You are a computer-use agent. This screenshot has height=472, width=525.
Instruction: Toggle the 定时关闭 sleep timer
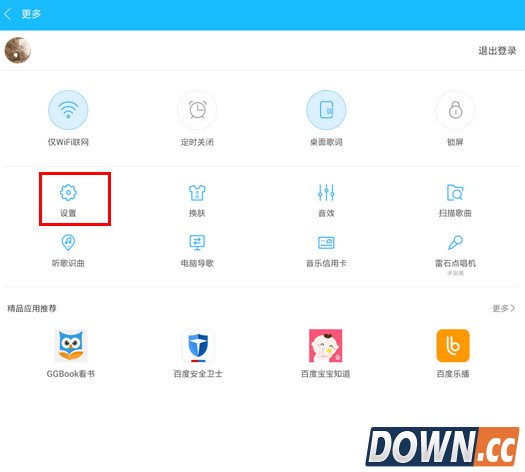(197, 110)
